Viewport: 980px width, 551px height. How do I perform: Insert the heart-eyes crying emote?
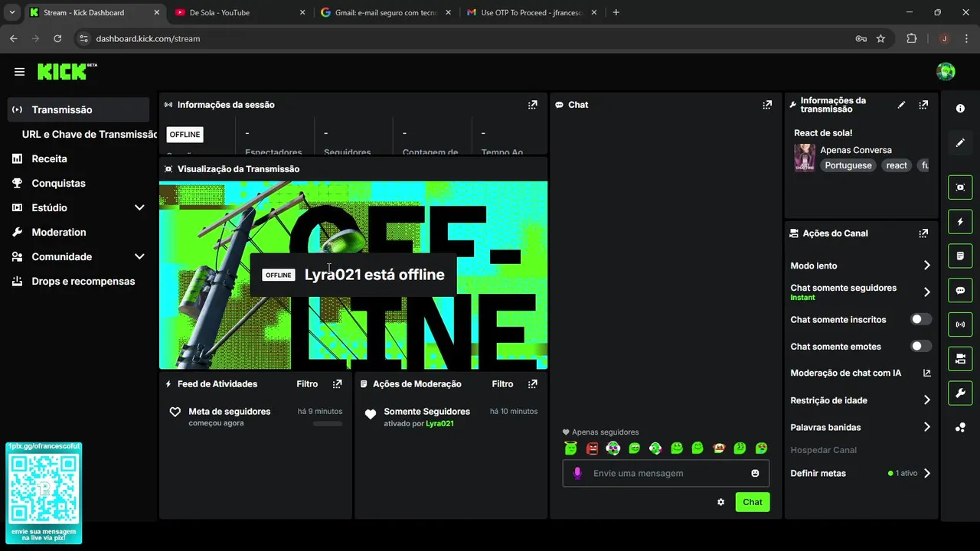761,448
